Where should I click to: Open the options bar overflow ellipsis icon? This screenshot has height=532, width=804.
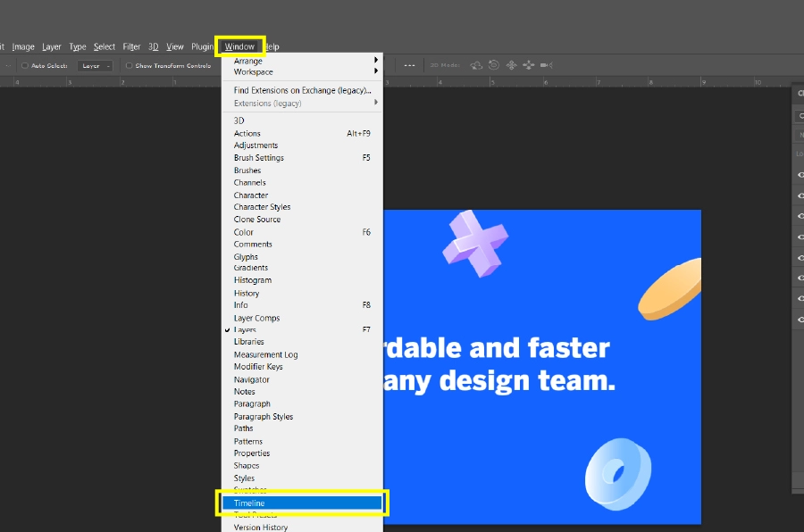pyautogui.click(x=409, y=65)
